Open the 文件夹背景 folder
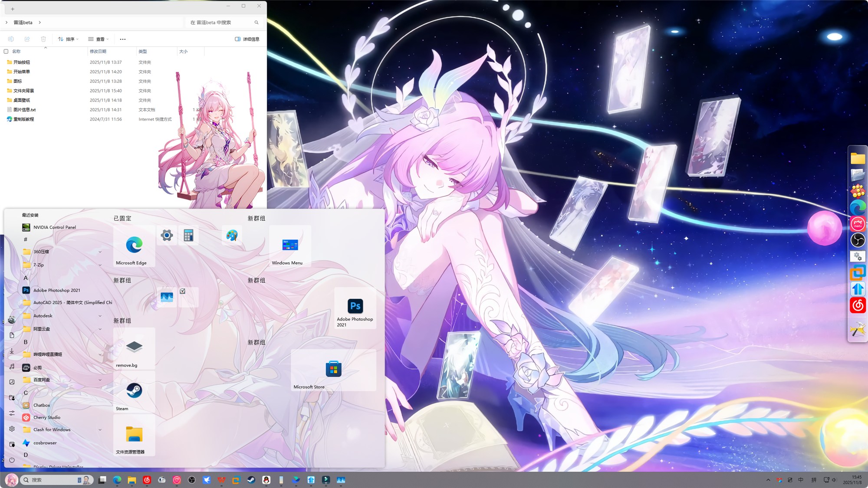This screenshot has width=868, height=488. pyautogui.click(x=23, y=91)
